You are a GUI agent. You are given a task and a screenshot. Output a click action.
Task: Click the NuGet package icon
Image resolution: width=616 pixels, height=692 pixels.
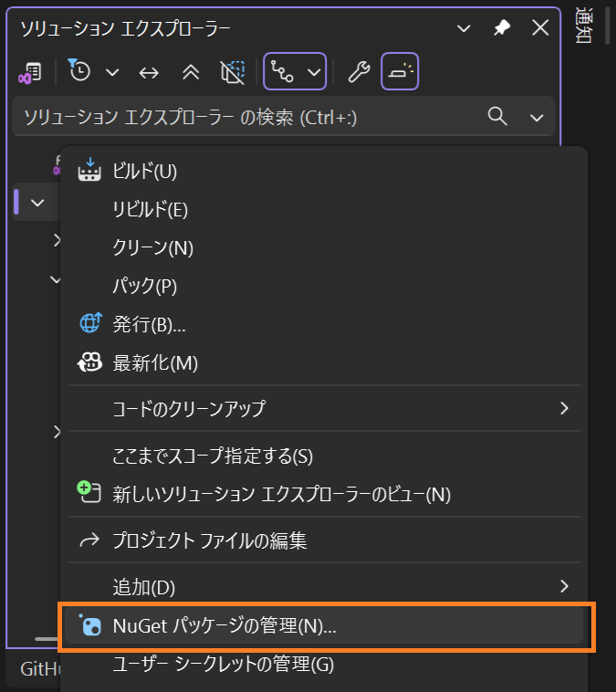pos(90,625)
